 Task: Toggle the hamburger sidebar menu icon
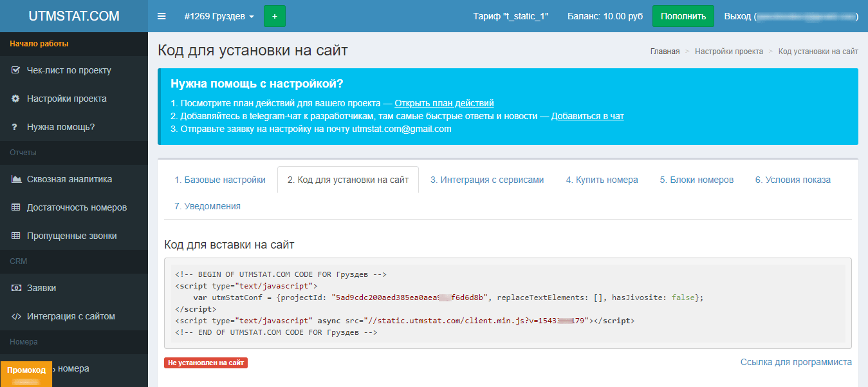pyautogui.click(x=162, y=16)
